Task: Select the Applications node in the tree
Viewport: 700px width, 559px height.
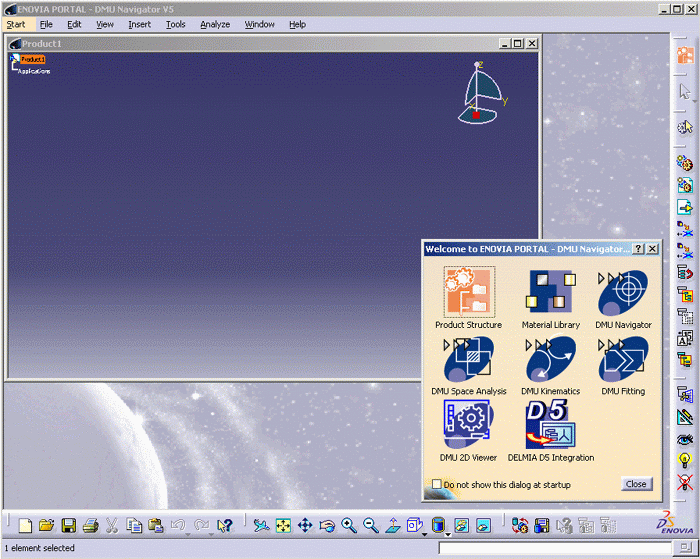Action: pyautogui.click(x=34, y=71)
